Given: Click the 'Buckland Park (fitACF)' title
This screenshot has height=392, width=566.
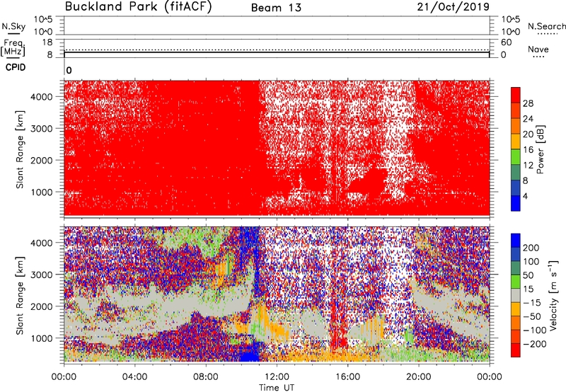Looking at the screenshot, I should point(138,7).
